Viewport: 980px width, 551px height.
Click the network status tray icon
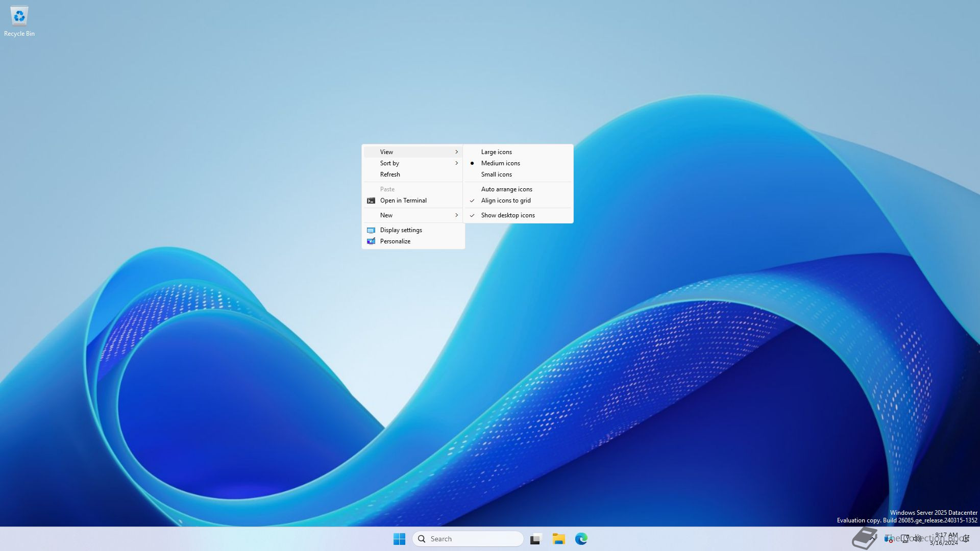[904, 539]
